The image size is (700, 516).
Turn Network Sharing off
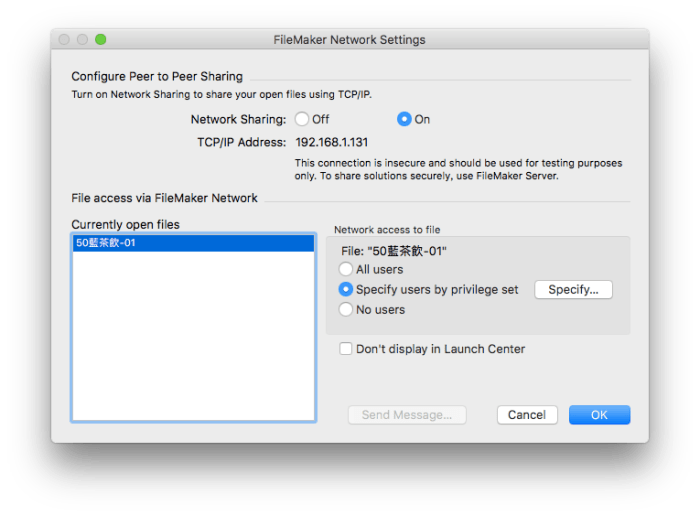pos(301,119)
